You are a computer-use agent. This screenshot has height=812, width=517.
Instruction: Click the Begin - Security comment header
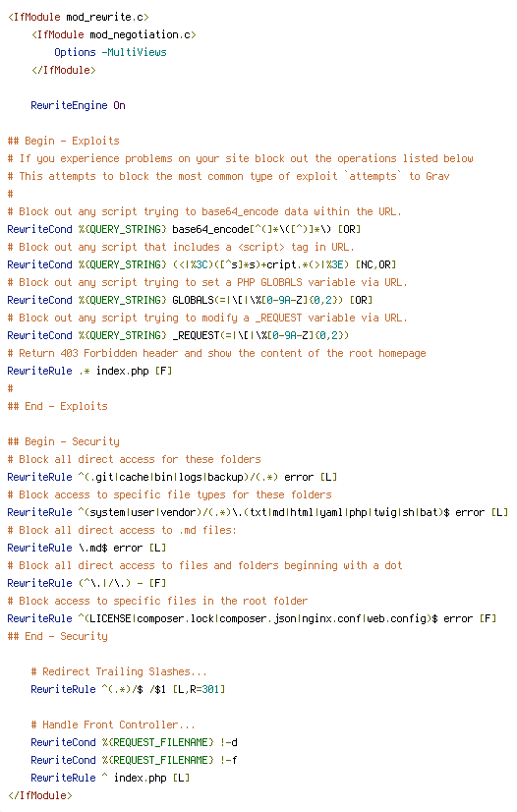pyautogui.click(x=63, y=441)
